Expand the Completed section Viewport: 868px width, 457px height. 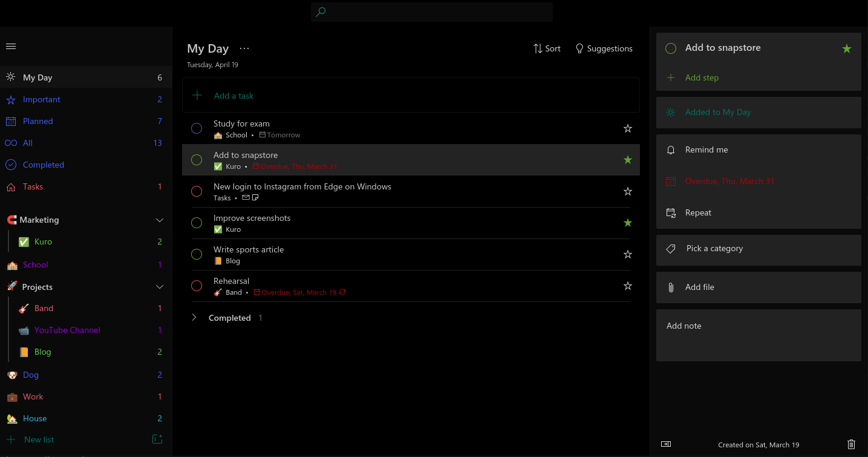[194, 317]
